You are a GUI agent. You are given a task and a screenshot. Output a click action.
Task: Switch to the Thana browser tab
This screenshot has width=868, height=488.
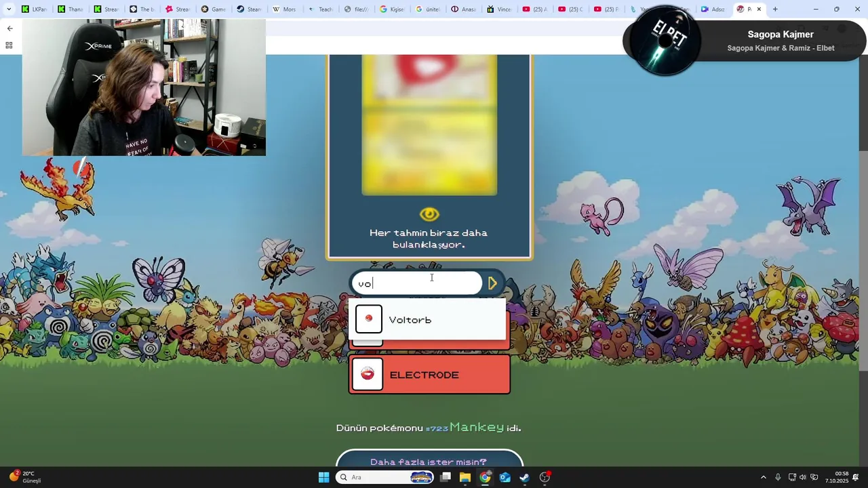(71, 9)
